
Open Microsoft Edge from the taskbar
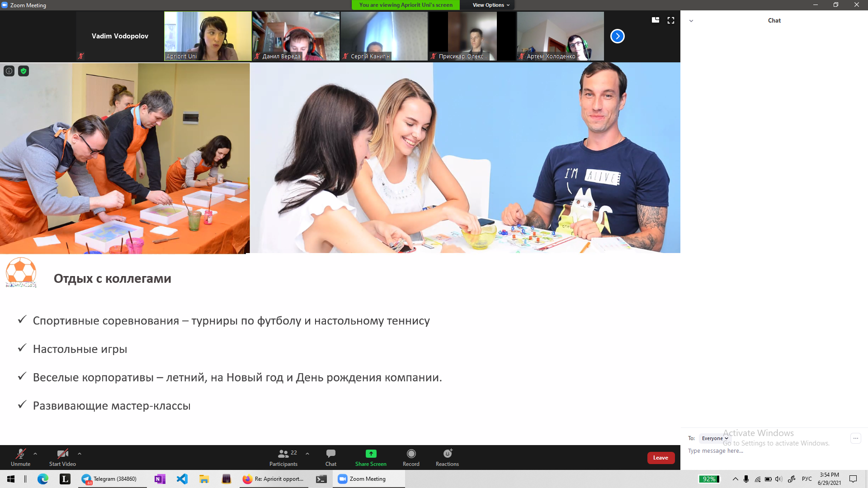(x=43, y=479)
